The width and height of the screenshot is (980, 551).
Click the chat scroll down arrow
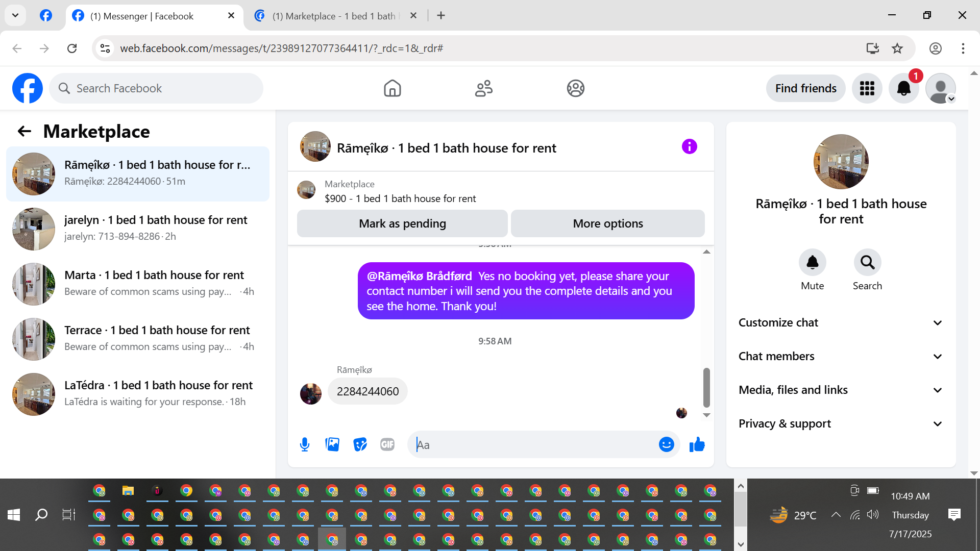706,415
